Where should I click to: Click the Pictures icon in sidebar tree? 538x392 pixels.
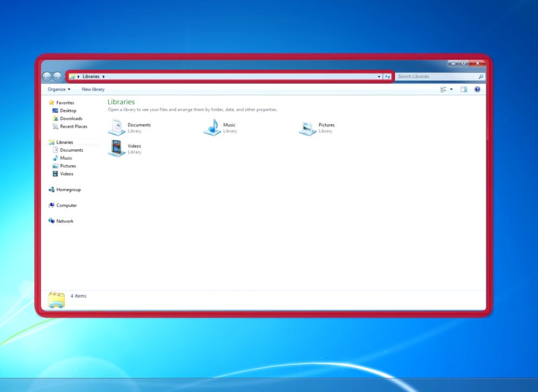coord(55,166)
